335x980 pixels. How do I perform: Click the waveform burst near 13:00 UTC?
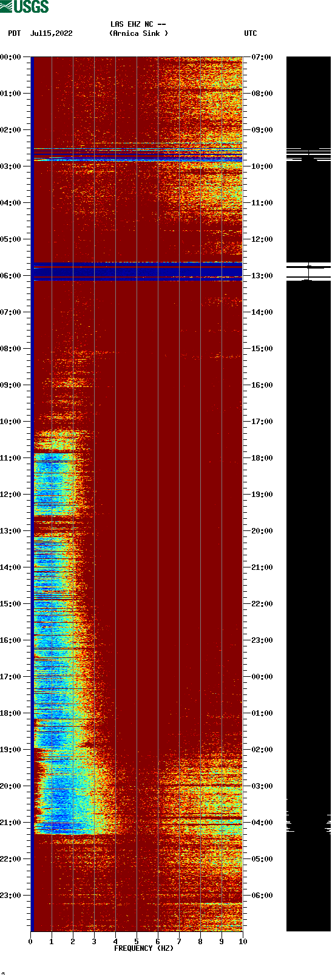click(308, 272)
